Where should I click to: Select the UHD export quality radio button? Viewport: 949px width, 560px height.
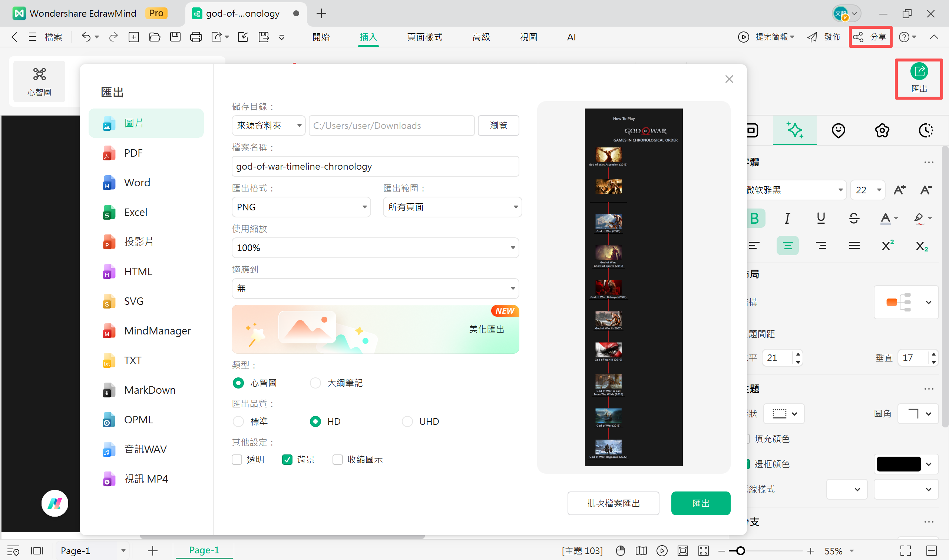[407, 421]
